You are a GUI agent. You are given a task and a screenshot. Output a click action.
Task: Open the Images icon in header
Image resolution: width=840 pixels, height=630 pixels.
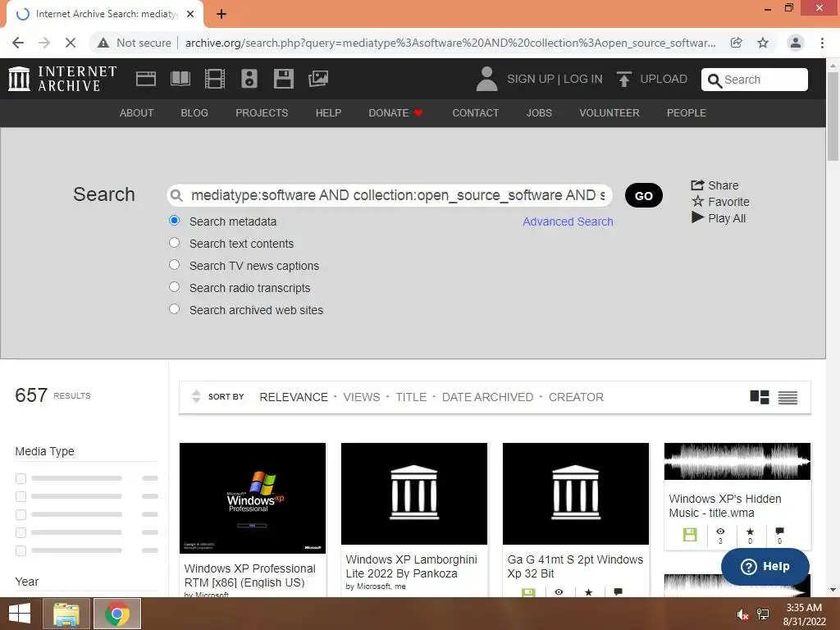318,79
